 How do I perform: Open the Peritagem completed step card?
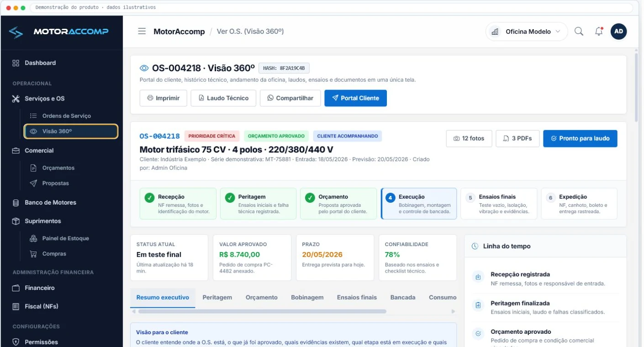tap(258, 204)
